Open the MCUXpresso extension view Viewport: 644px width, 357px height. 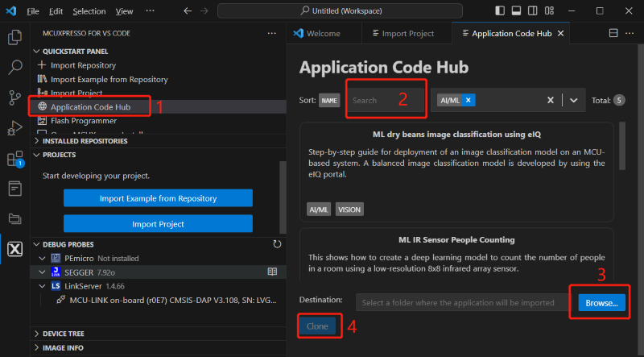tap(14, 249)
